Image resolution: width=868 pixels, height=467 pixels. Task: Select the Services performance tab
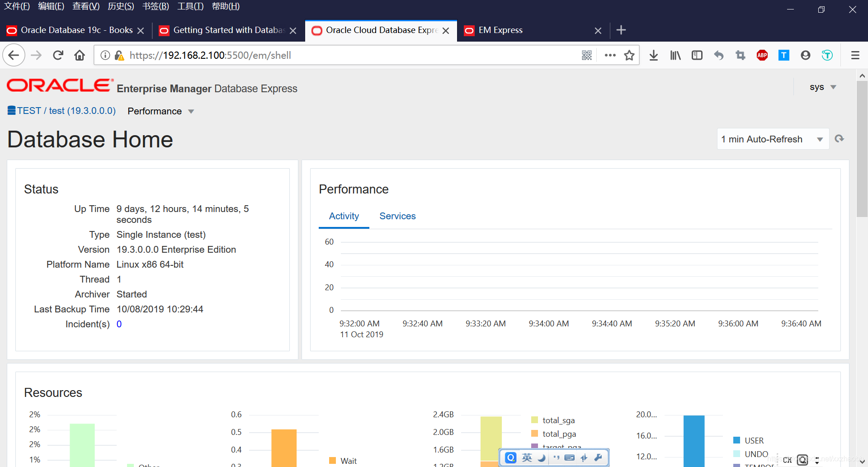[397, 216]
